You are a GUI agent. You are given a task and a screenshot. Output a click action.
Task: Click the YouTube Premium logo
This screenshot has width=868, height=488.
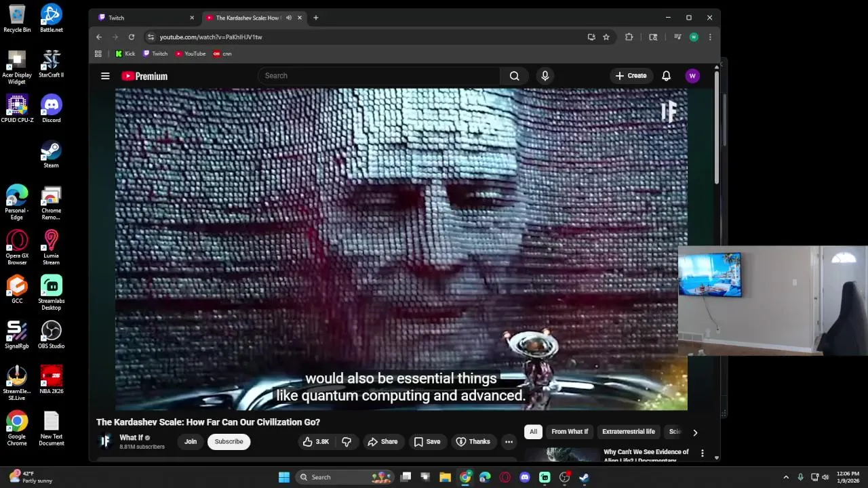[x=144, y=76]
